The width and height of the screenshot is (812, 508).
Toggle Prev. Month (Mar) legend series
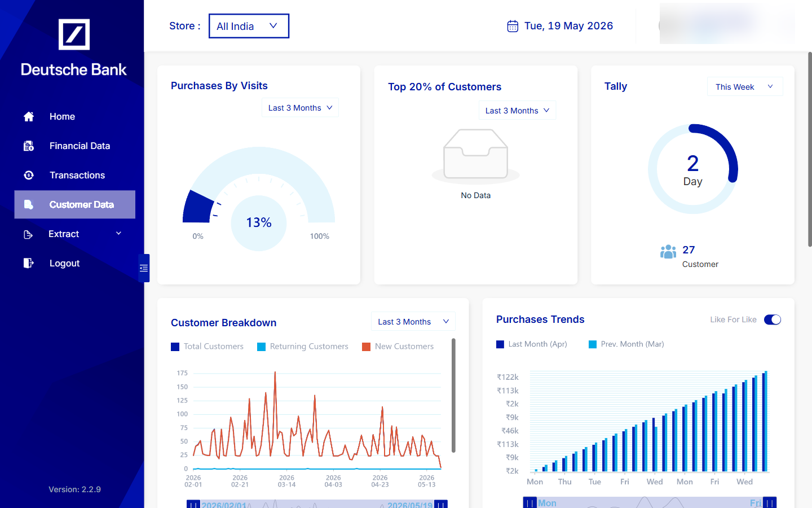coord(626,344)
